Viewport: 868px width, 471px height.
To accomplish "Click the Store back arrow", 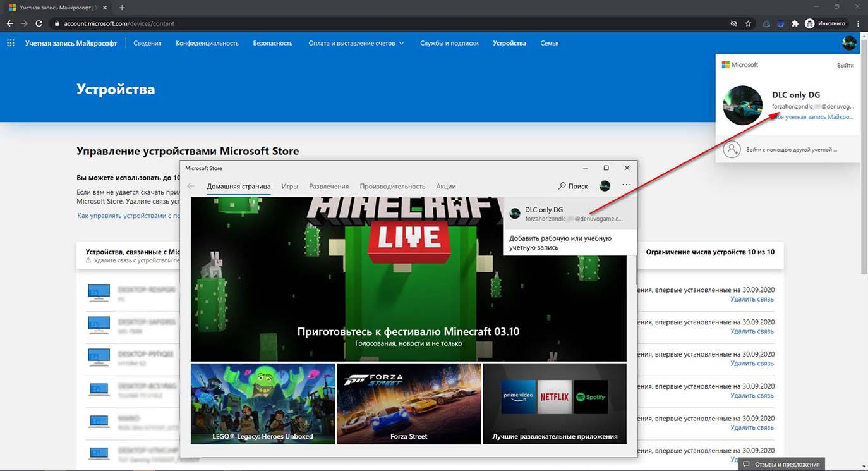I will (191, 186).
